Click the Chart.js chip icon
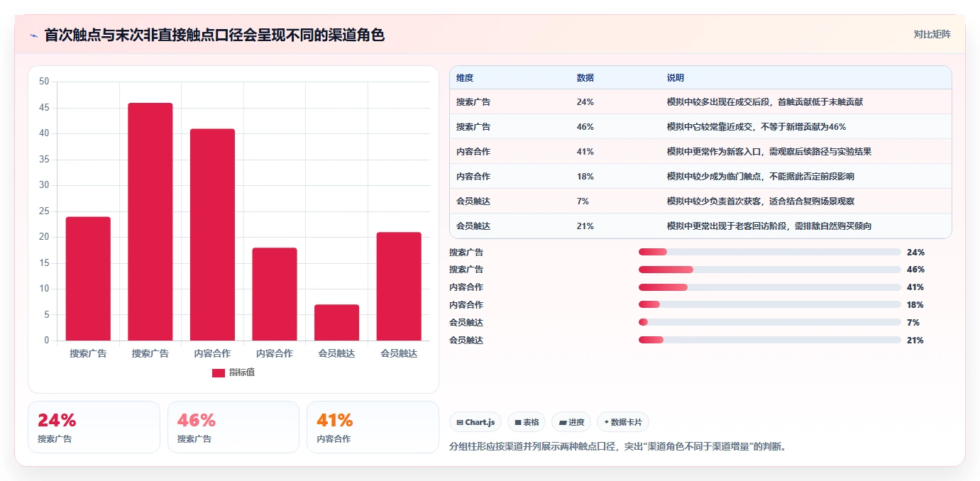Screen dimensions: 980x481 pyautogui.click(x=460, y=422)
